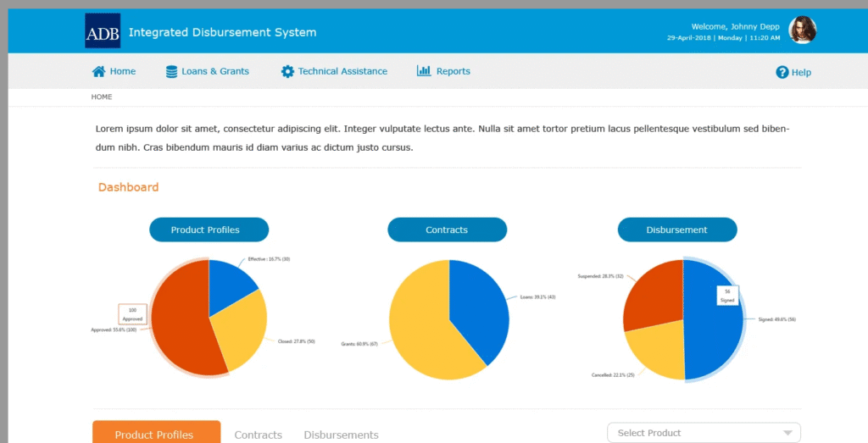Switch to the Disbursements tab

[341, 435]
